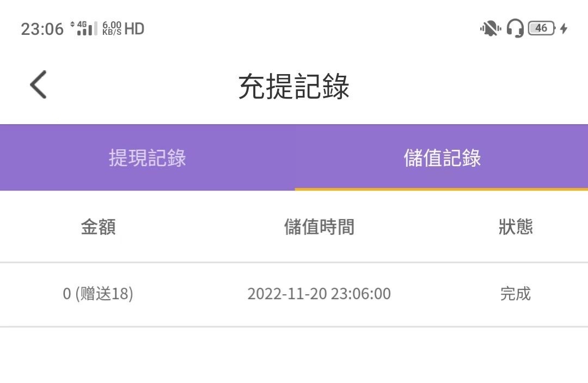Tap the 充提記錄 page title
Viewport: 588px width, 383px height.
pyautogui.click(x=293, y=86)
